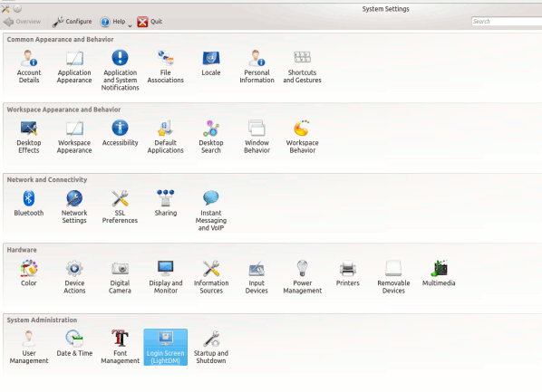Focus the Search input field
542x392 pixels.
point(507,22)
